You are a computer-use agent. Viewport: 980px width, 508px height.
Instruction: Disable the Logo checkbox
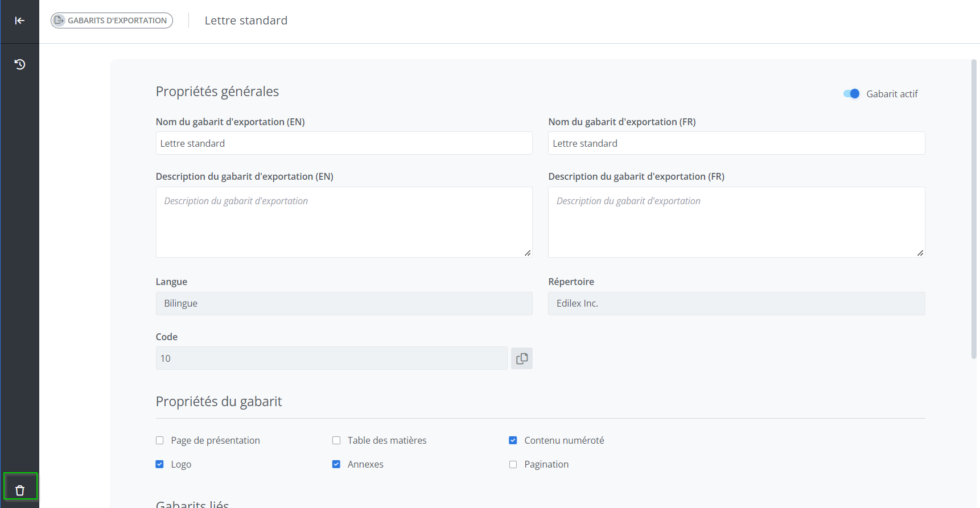(160, 464)
